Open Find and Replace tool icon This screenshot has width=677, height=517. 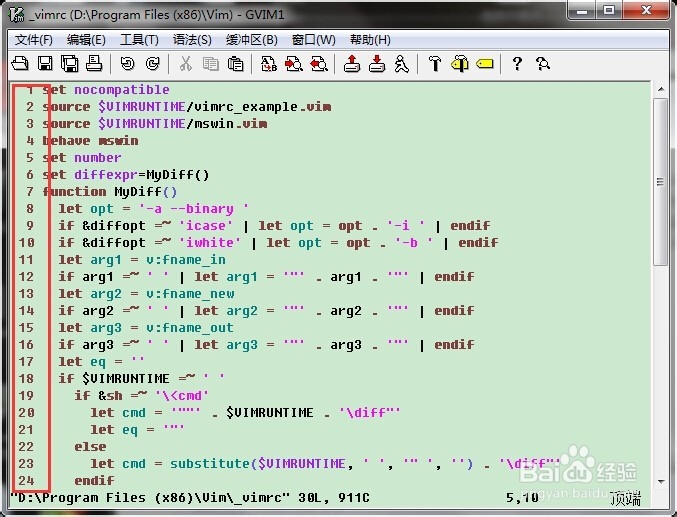click(269, 63)
